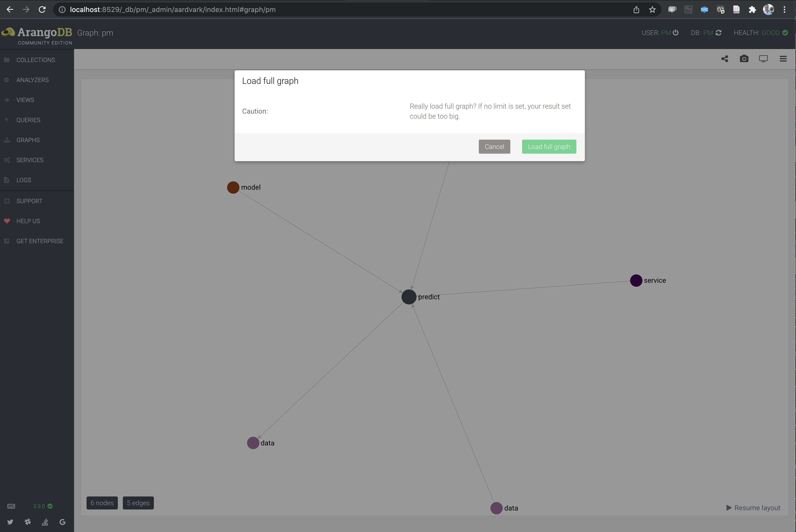Image resolution: width=796 pixels, height=532 pixels.
Task: Click the SVG extension icon
Action: click(704, 10)
